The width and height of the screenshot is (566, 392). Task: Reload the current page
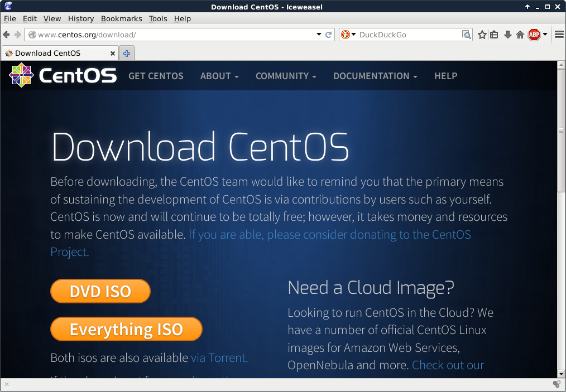328,35
